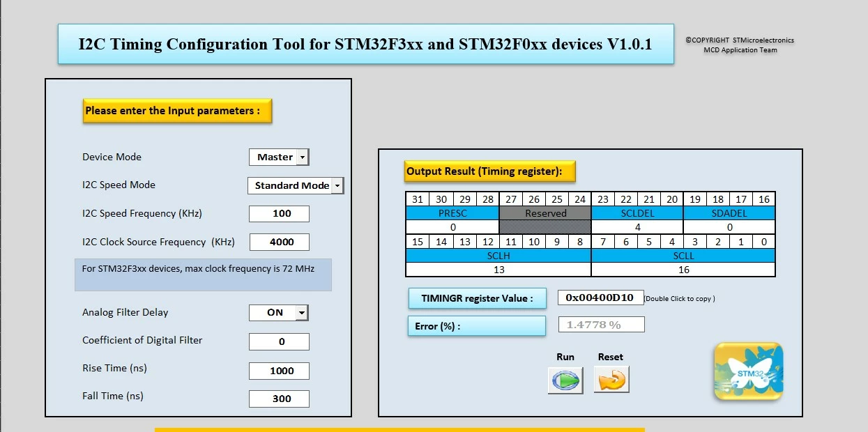Click bit 15 cell in register table

coord(418,242)
